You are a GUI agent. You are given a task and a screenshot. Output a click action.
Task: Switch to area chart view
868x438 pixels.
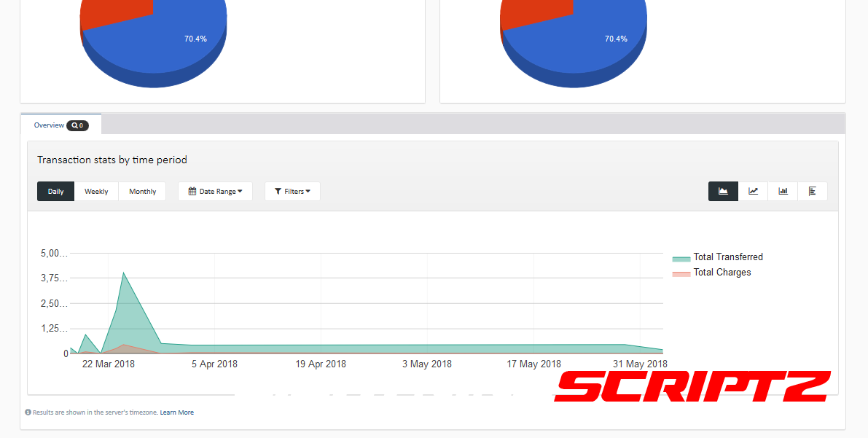click(x=723, y=192)
